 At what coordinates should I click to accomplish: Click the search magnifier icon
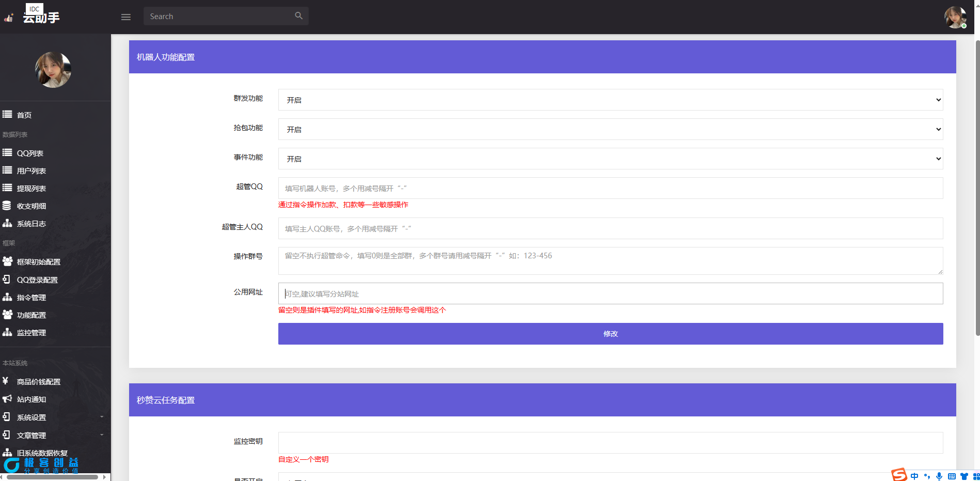[298, 16]
